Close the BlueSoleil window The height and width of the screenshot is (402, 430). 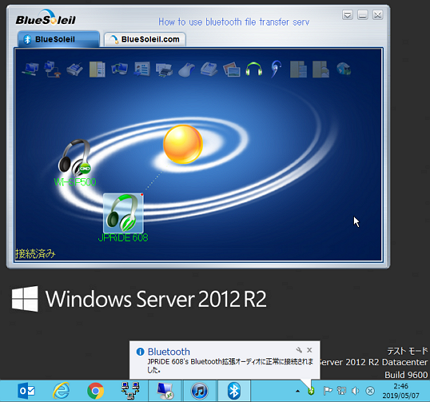coord(377,15)
